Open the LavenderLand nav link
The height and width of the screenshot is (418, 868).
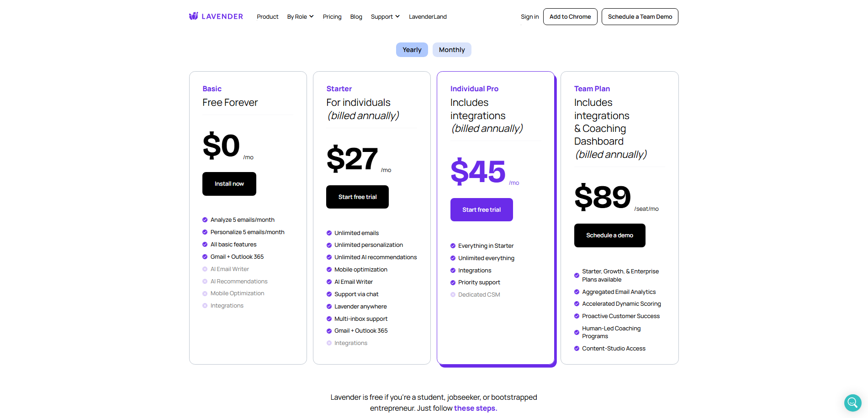(428, 17)
